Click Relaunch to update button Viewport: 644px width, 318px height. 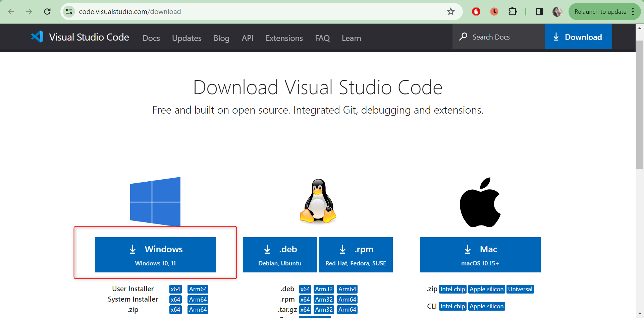pos(600,12)
